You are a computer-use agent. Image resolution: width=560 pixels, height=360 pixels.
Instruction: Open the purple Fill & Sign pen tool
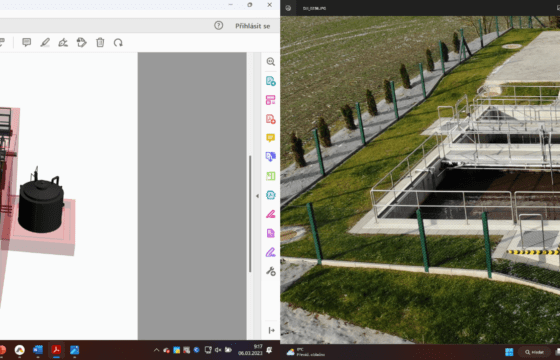(271, 252)
